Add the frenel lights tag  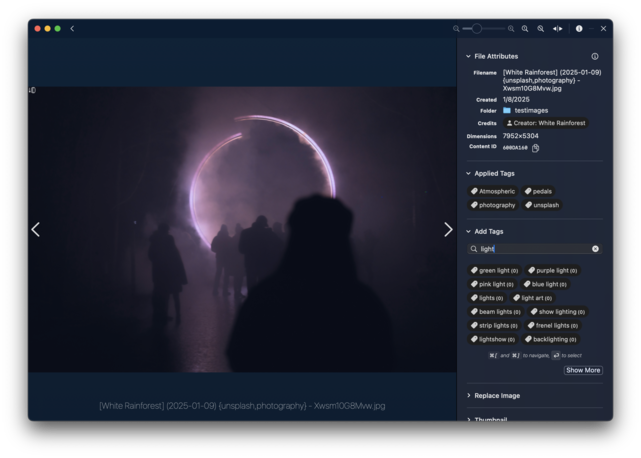[x=553, y=326]
